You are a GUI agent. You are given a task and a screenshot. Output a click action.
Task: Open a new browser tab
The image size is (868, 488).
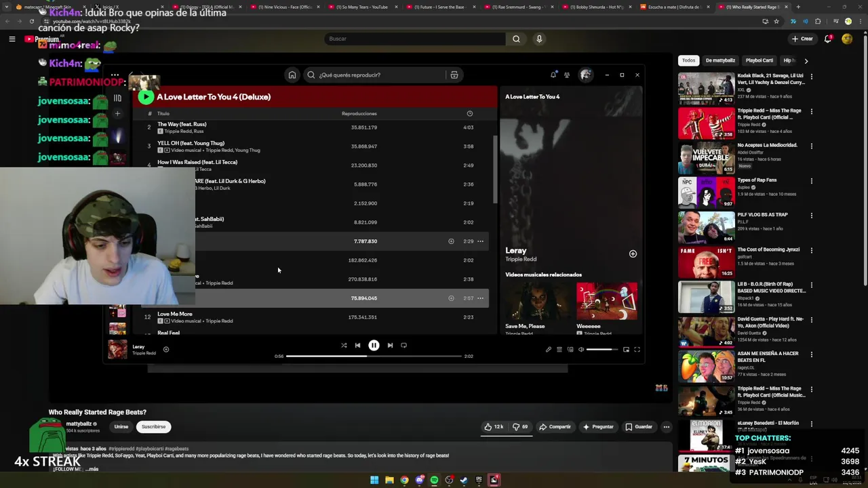coord(798,7)
